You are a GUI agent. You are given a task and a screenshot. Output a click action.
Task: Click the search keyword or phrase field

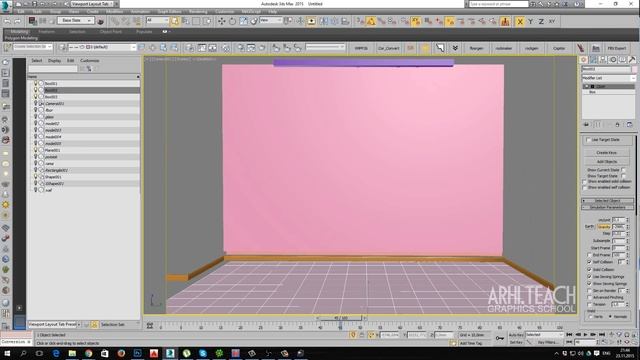click(498, 4)
